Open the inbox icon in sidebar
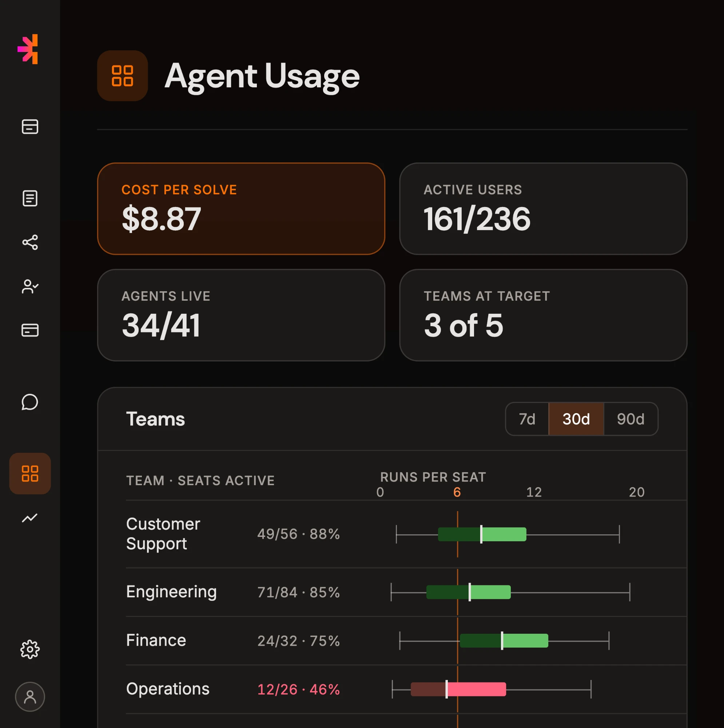This screenshot has width=724, height=728. 30,127
